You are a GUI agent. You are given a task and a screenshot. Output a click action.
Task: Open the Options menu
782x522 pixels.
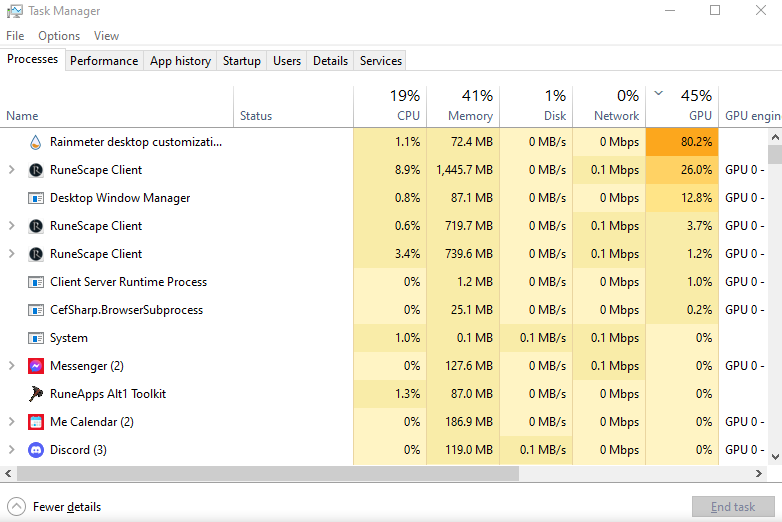tap(59, 36)
